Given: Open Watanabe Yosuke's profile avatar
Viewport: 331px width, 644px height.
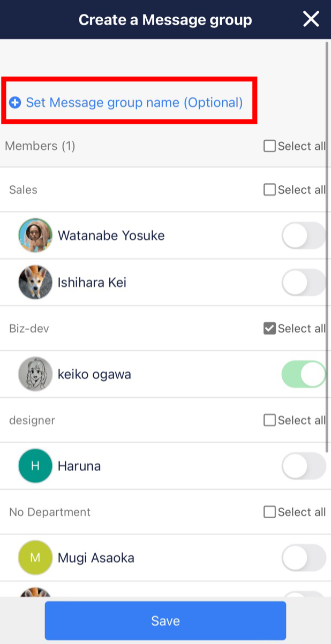Looking at the screenshot, I should click(35, 236).
